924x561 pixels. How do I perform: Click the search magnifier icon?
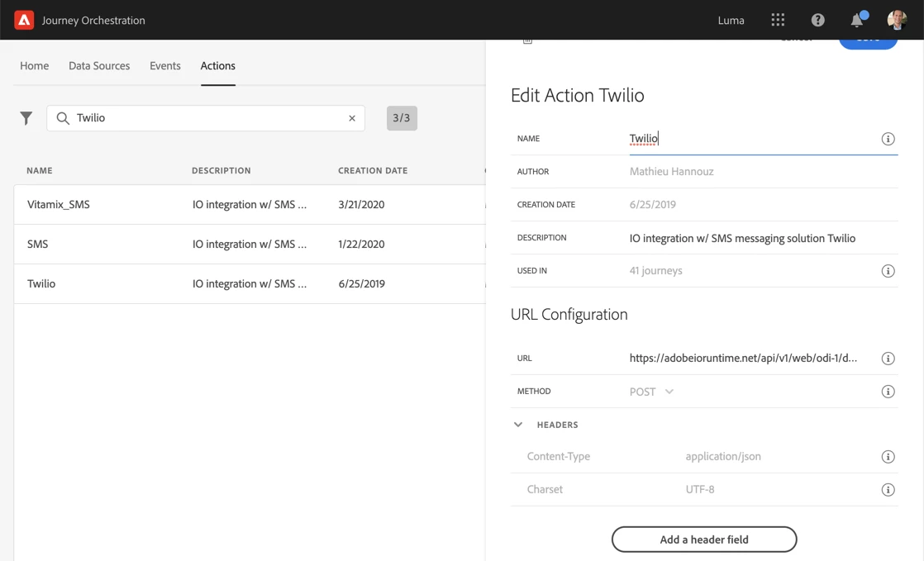[63, 118]
